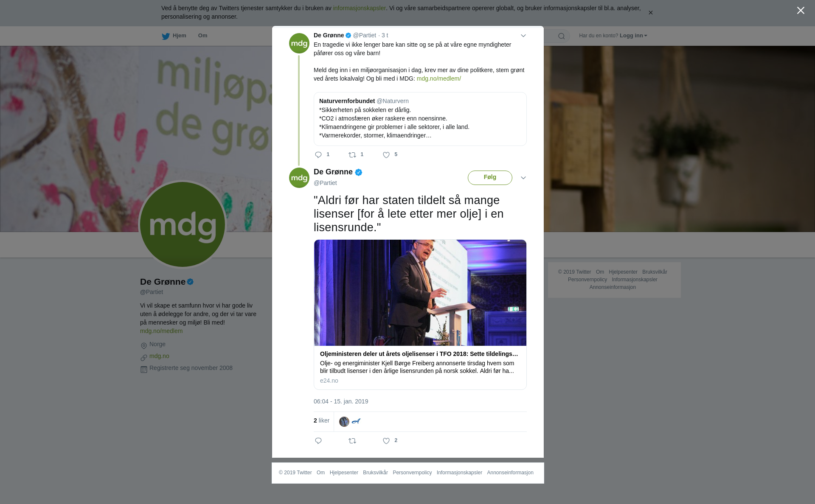Image resolution: width=815 pixels, height=504 pixels.
Task: Open the Logg inn dropdown
Action: point(633,36)
